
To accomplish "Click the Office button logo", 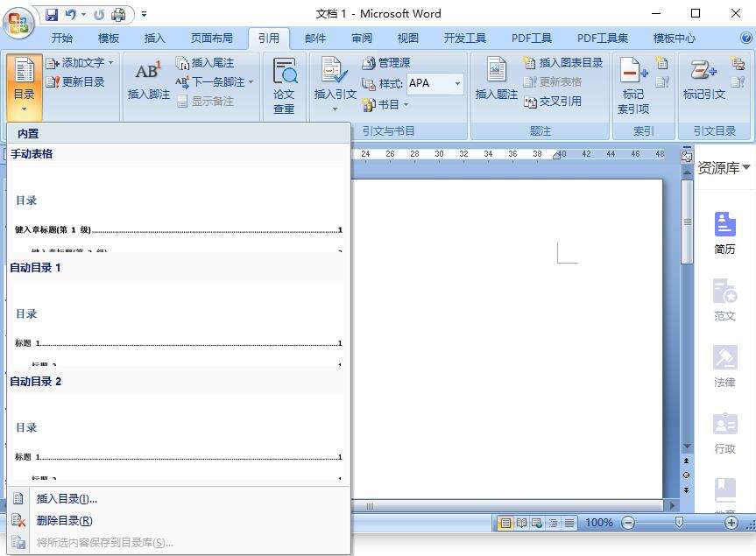I will 18,22.
